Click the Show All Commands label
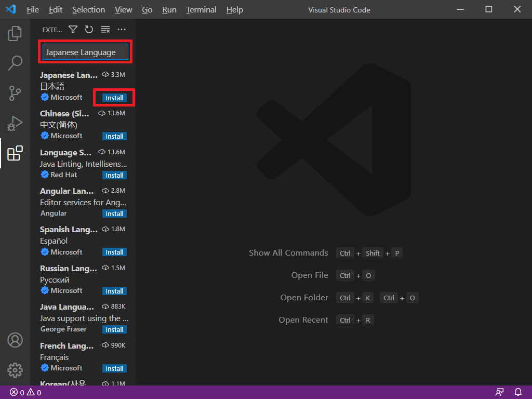 [x=288, y=253]
